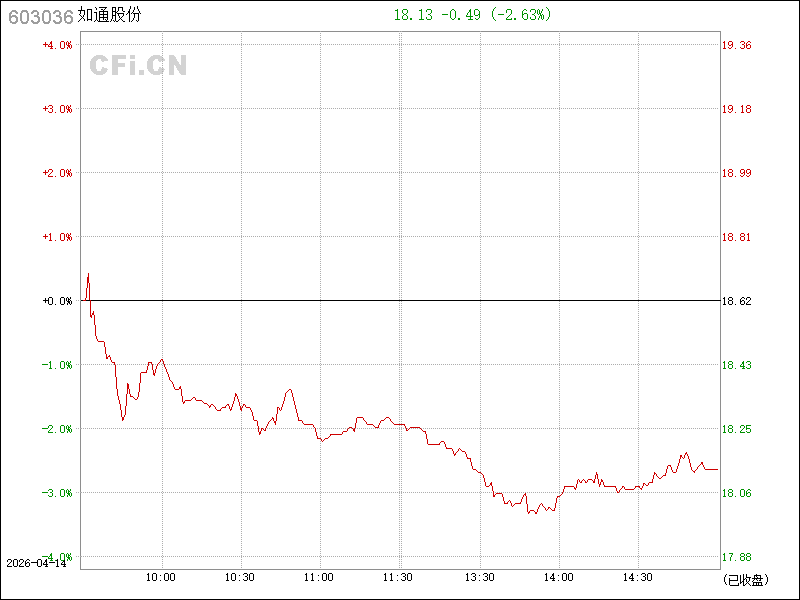Select the 17.88 price axis label
Viewport: 800px width, 600px height.
737,557
